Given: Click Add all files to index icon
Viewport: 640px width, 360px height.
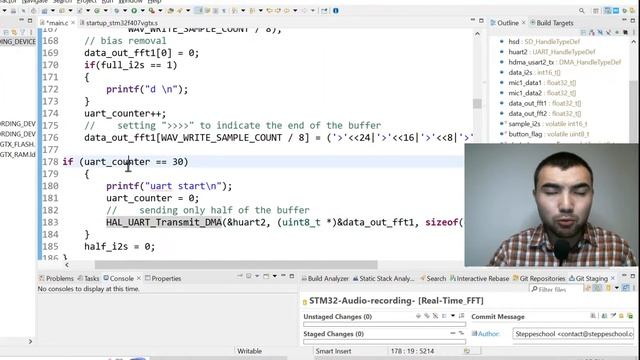Looking at the screenshot, I should point(427,316).
